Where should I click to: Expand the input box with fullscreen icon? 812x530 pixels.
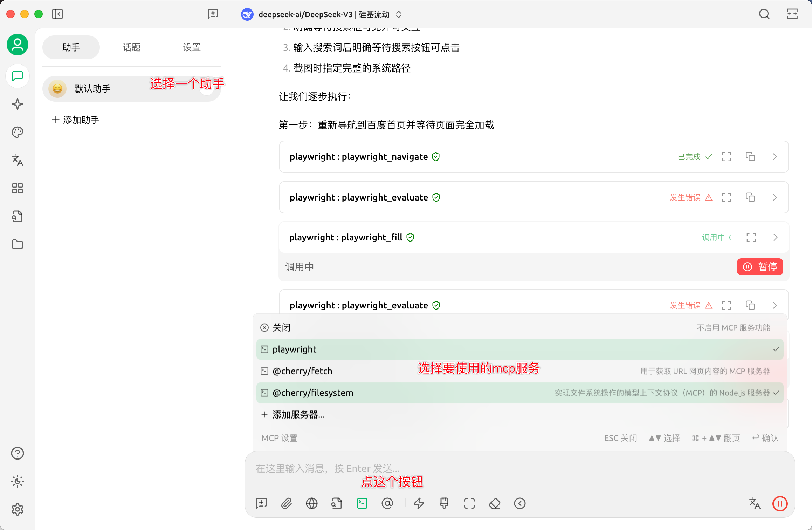point(469,503)
